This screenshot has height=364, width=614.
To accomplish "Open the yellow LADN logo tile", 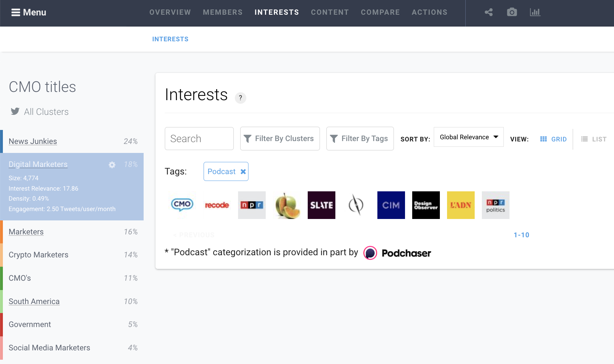I will point(461,205).
